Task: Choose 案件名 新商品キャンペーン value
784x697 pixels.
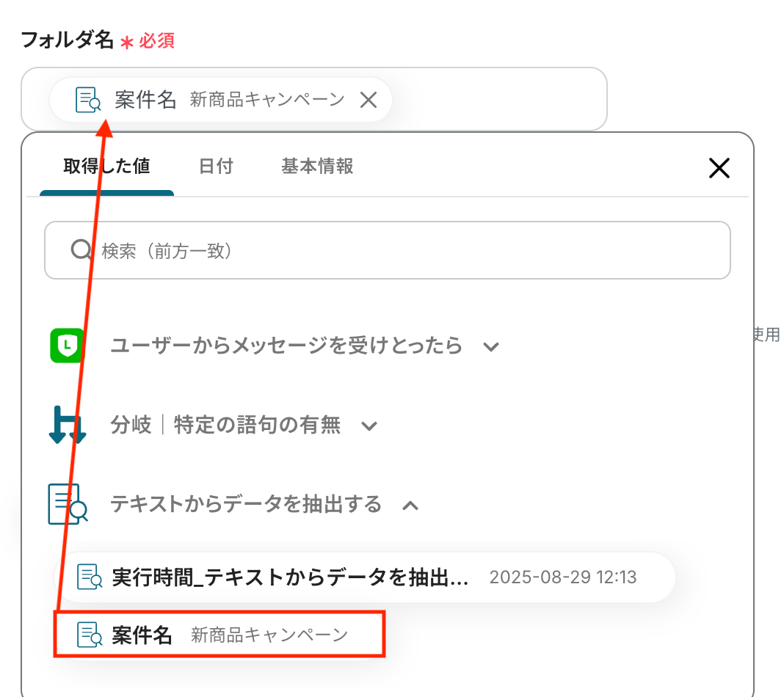Action: click(x=219, y=635)
